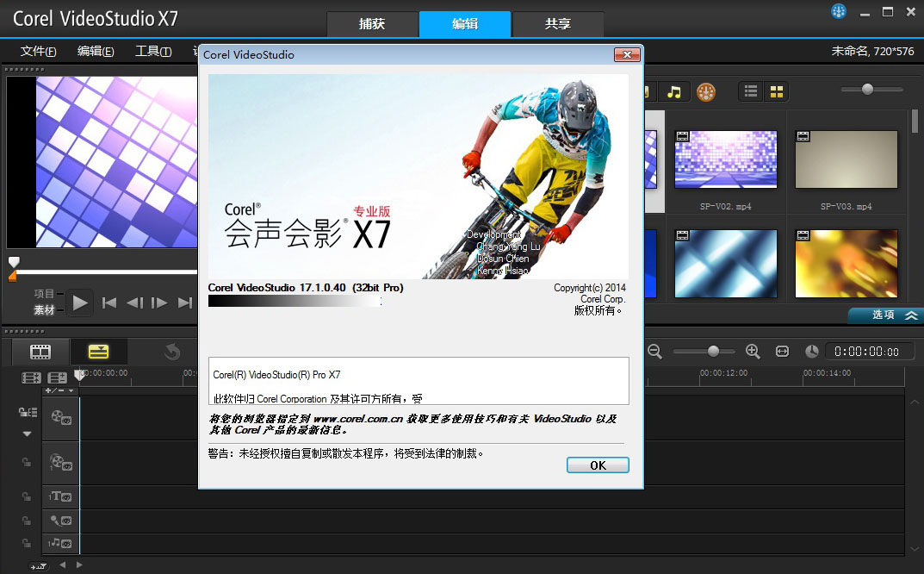Viewport: 924px width, 574px height.
Task: Switch library to list view
Action: [x=751, y=91]
